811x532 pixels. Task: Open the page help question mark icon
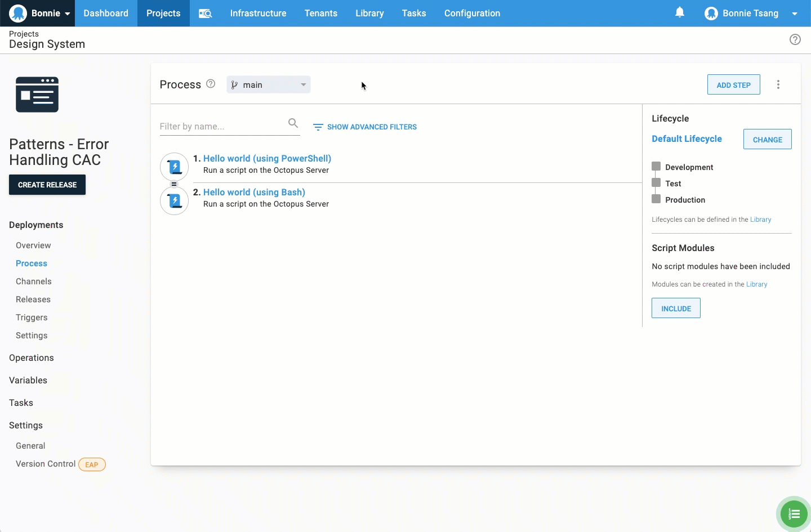[x=795, y=39]
